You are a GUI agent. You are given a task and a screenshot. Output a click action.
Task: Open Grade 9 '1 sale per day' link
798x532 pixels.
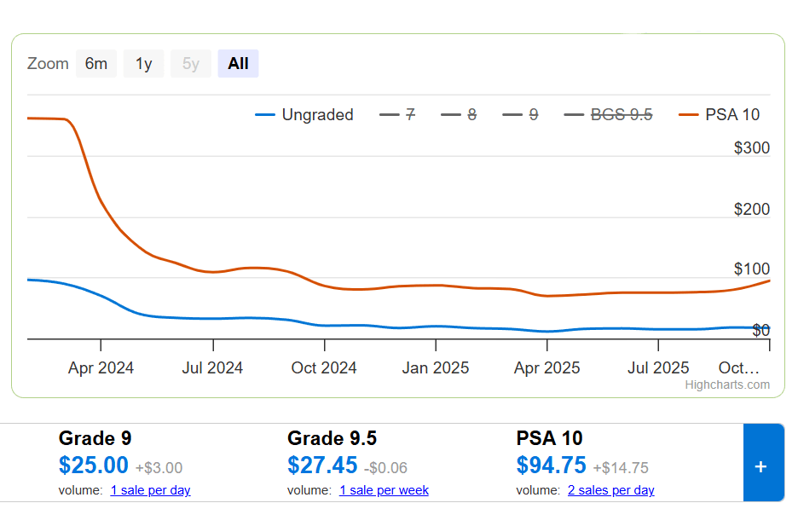(x=150, y=490)
